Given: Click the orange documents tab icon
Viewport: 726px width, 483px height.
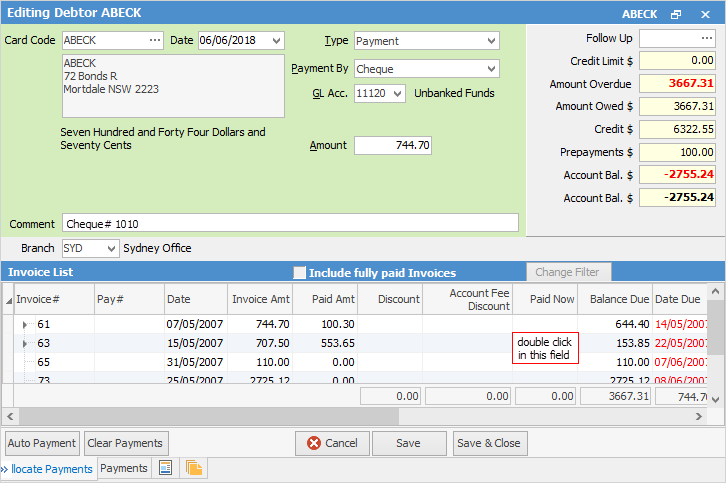Looking at the screenshot, I should pos(193,468).
